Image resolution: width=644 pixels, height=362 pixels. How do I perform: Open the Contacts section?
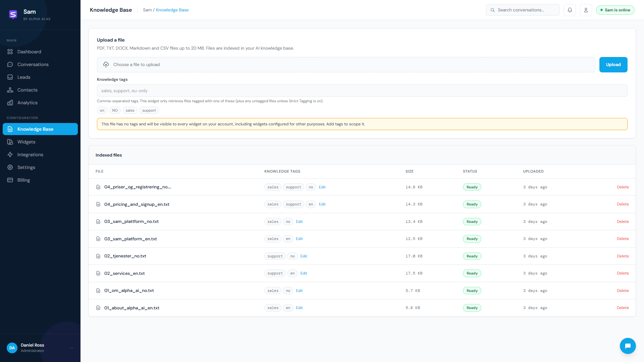coord(40,90)
